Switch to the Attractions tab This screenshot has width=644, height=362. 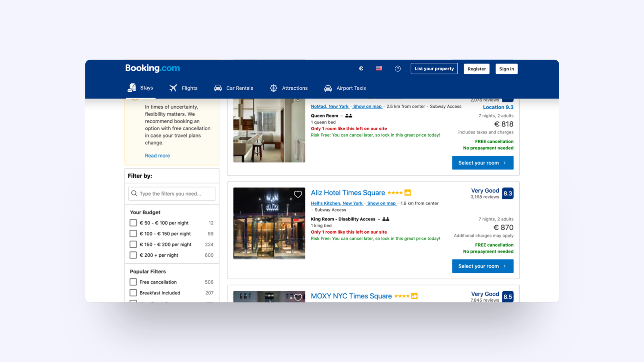tap(289, 88)
